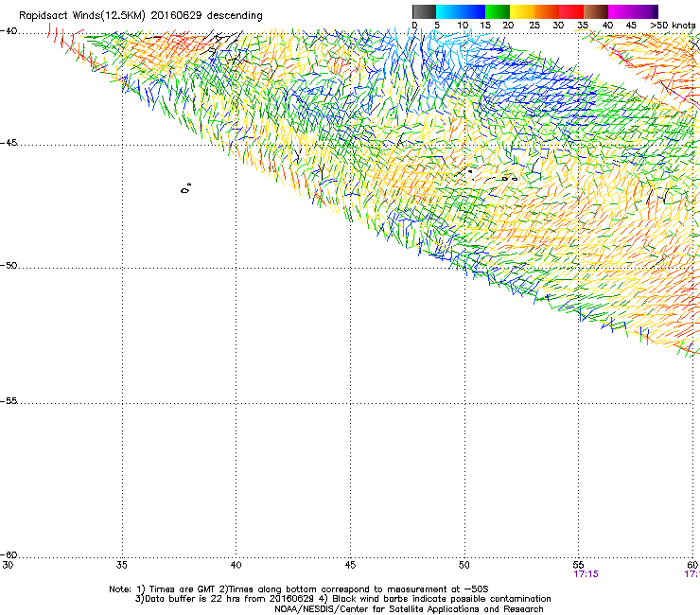The image size is (700, 615).
Task: Select the orange 25-30 knots legend segment
Action: pos(547,11)
